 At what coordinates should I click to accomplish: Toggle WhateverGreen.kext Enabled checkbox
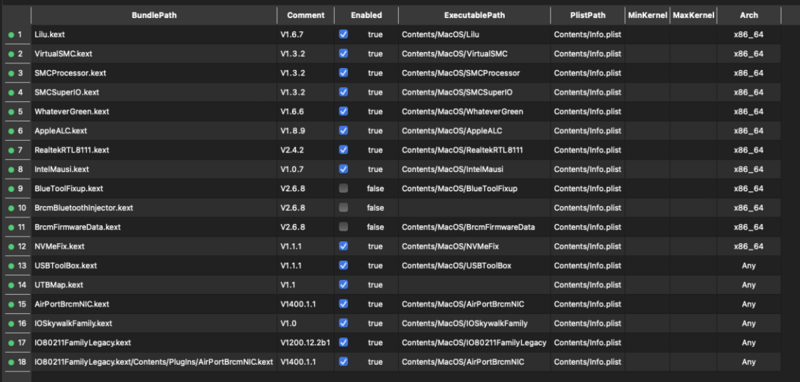pyautogui.click(x=343, y=111)
